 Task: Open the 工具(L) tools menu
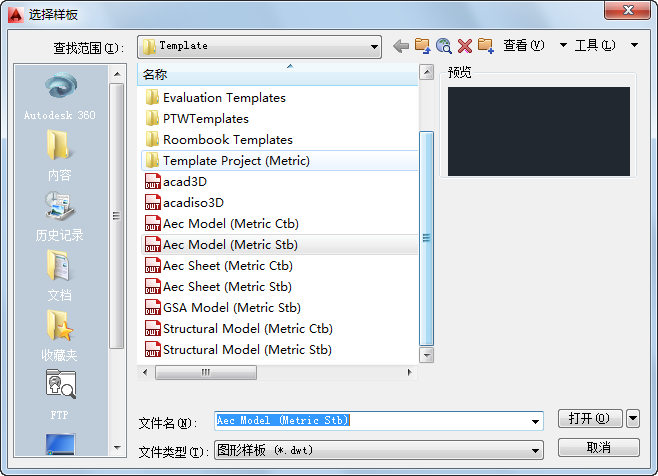[x=595, y=45]
